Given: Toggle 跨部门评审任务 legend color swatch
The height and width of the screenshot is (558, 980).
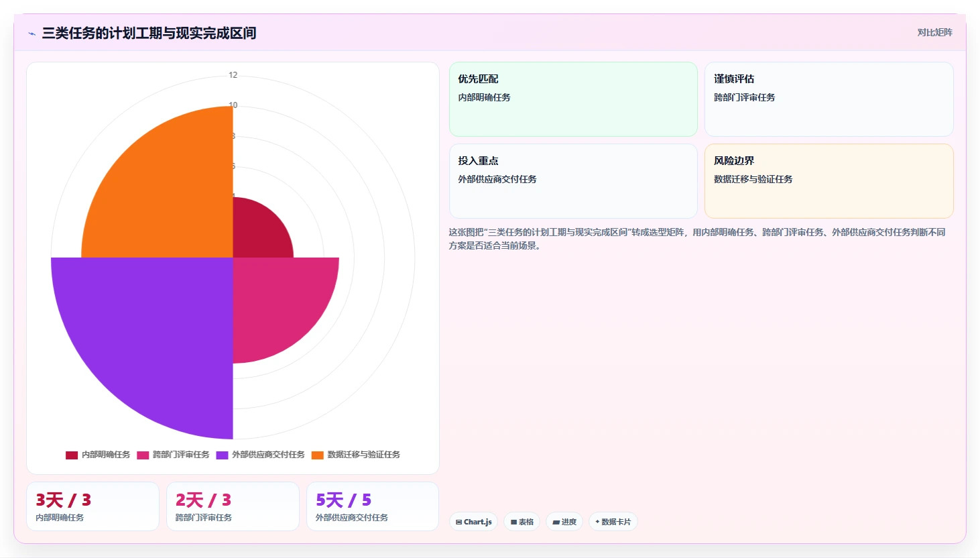Looking at the screenshot, I should tap(143, 455).
